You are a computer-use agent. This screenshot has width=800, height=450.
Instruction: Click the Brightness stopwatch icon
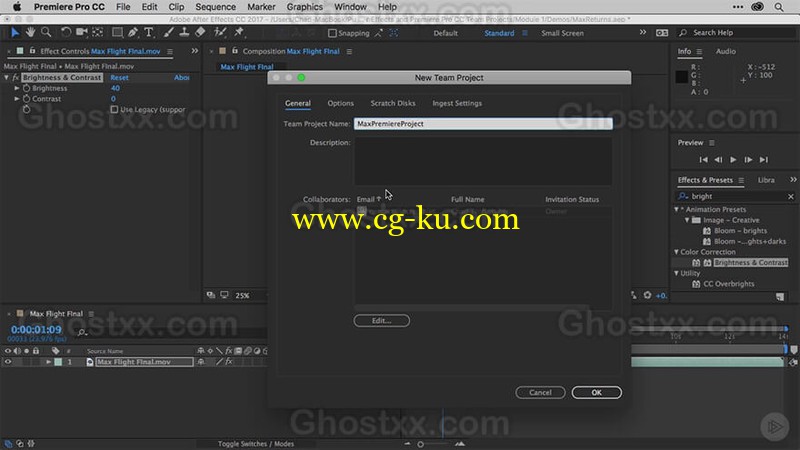coord(27,88)
